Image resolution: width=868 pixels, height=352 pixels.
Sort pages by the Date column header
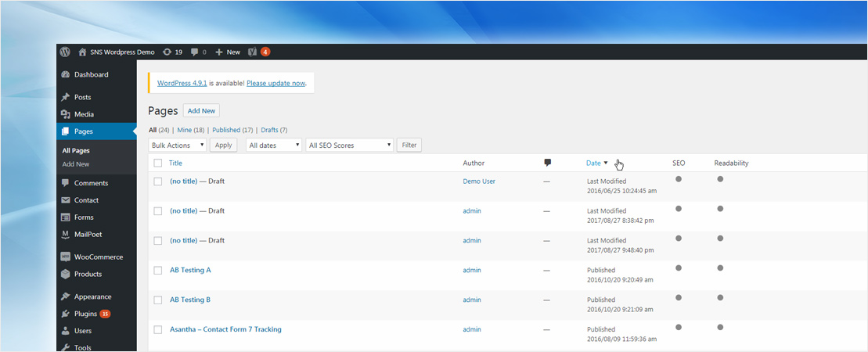tap(593, 163)
